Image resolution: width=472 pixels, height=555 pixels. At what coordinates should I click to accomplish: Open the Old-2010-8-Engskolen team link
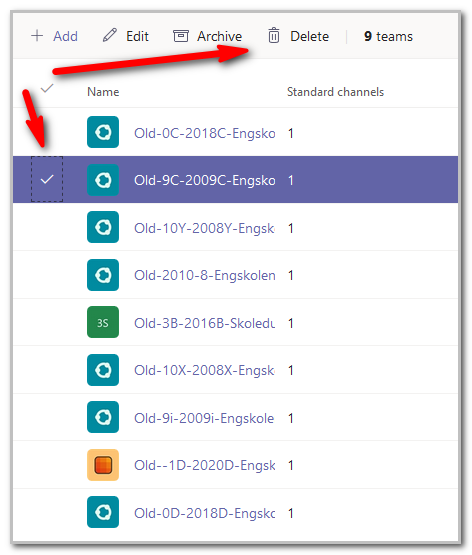(x=205, y=275)
